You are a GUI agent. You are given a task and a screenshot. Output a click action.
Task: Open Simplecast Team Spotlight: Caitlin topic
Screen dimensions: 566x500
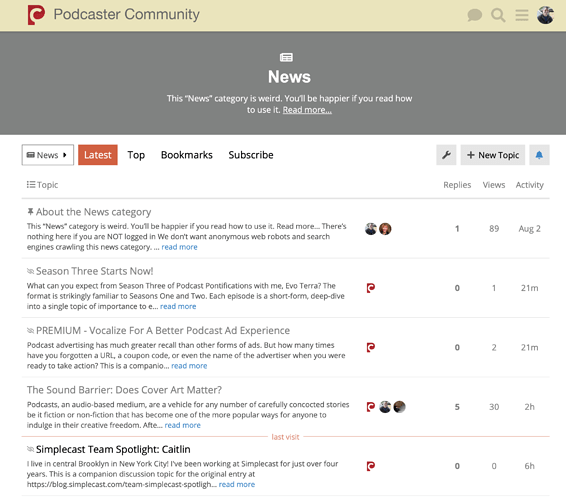pos(113,449)
